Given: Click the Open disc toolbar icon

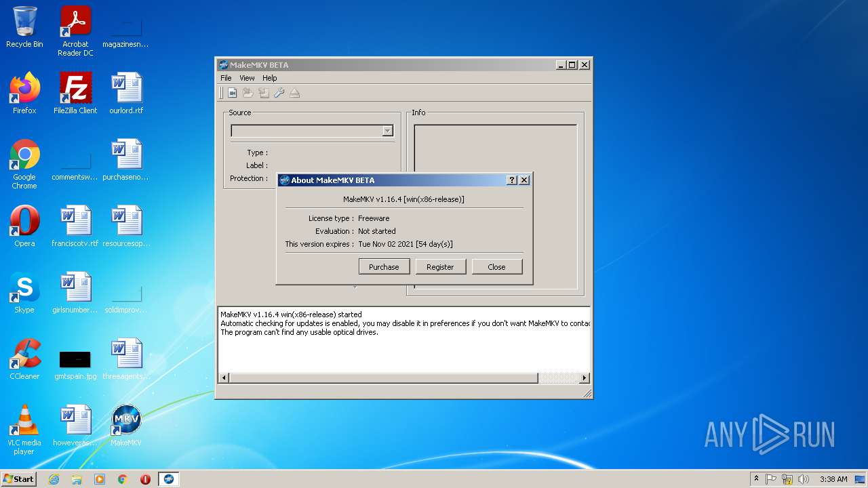Looking at the screenshot, I should click(x=248, y=93).
